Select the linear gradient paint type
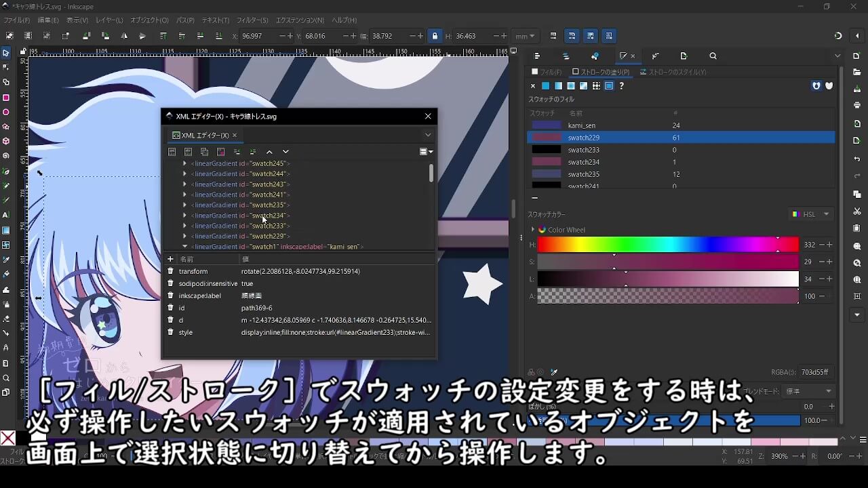 click(558, 86)
